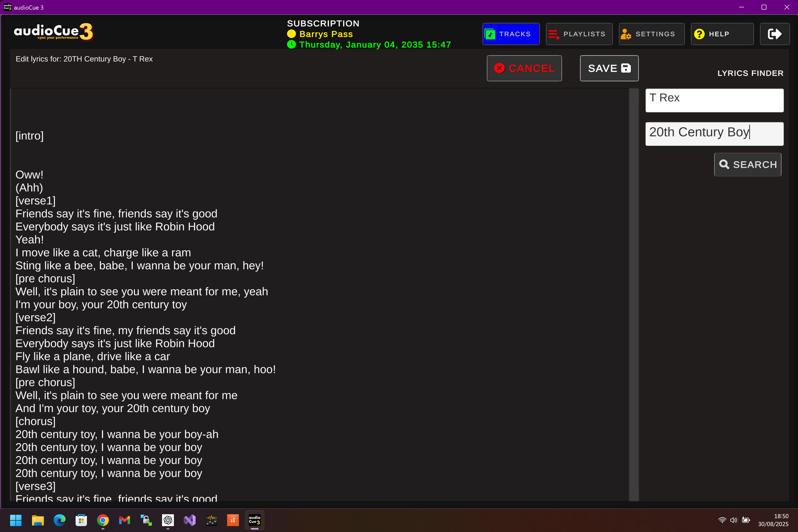Save the edited lyrics
The image size is (798, 532).
[x=609, y=68]
